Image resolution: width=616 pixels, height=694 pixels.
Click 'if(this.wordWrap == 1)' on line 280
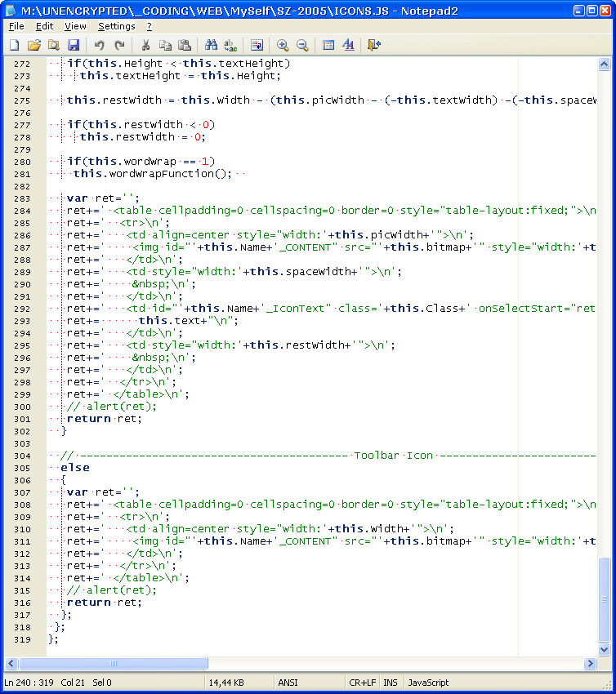click(x=141, y=161)
